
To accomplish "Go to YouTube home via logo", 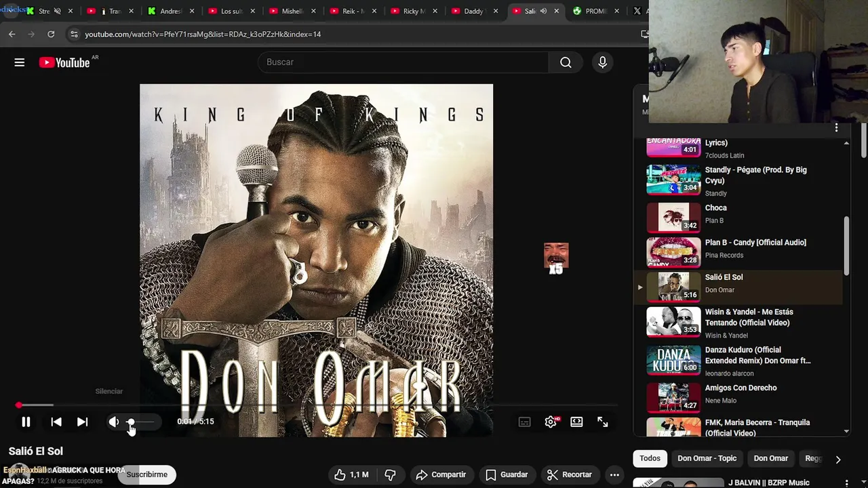I will (x=64, y=62).
